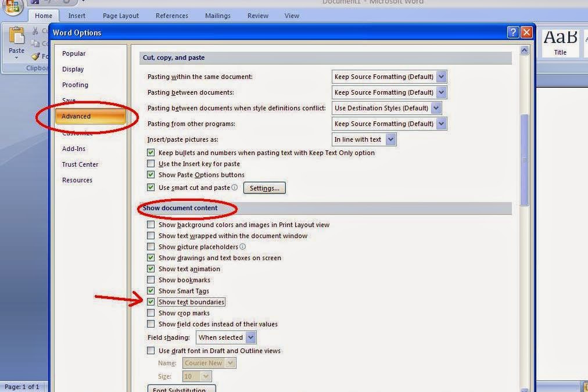Open the References ribbon tab
Image resolution: width=588 pixels, height=392 pixels.
pos(172,16)
